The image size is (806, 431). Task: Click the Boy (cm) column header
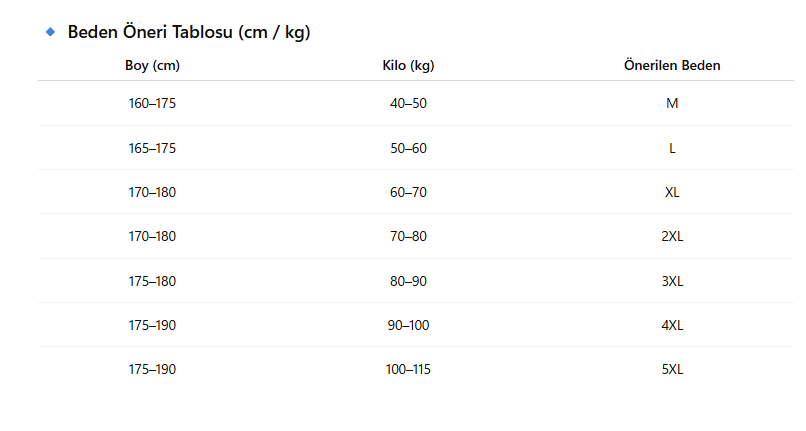click(x=152, y=66)
